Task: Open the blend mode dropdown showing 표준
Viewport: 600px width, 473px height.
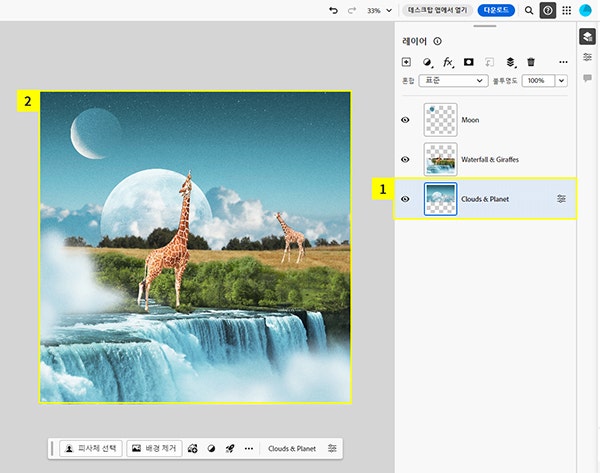Action: pyautogui.click(x=452, y=80)
